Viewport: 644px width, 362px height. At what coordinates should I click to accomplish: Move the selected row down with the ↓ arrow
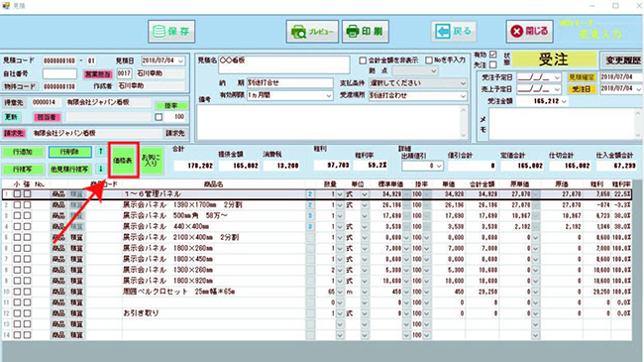tap(101, 169)
